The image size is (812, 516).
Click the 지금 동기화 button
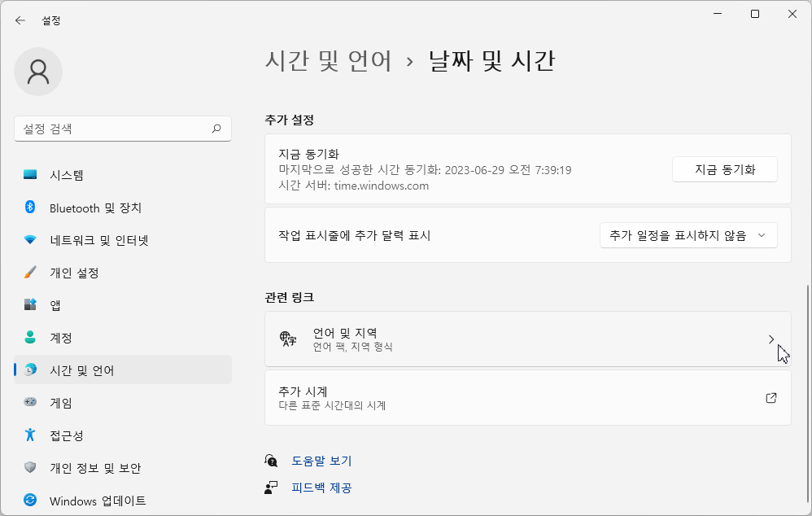coord(724,169)
